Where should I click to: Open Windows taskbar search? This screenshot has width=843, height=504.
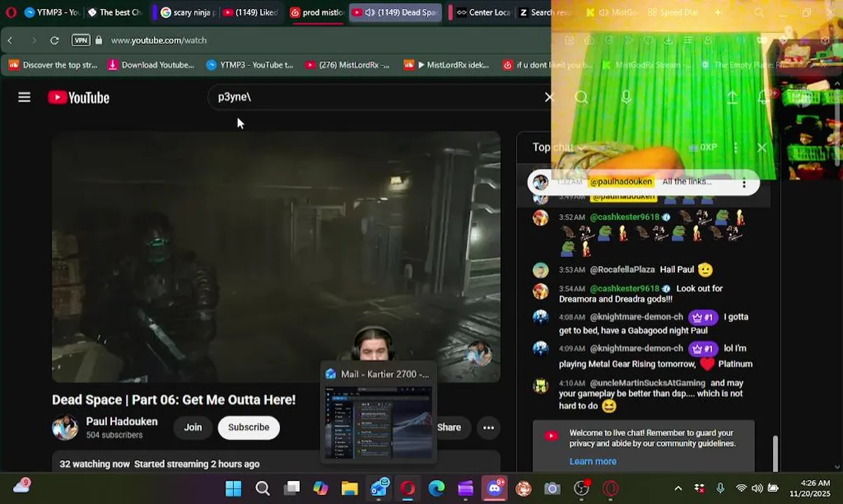(263, 488)
